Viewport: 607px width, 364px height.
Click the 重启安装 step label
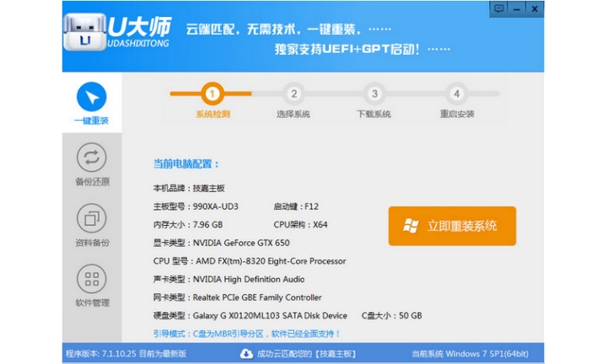click(457, 114)
